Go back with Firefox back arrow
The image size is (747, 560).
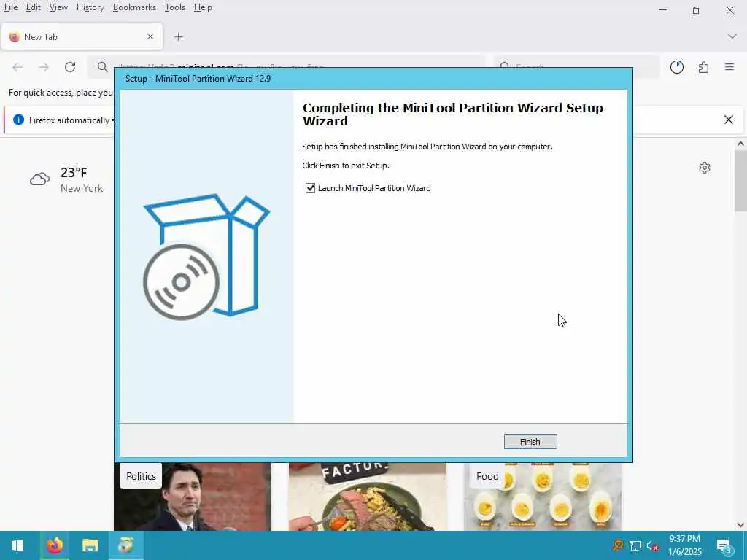pyautogui.click(x=18, y=67)
